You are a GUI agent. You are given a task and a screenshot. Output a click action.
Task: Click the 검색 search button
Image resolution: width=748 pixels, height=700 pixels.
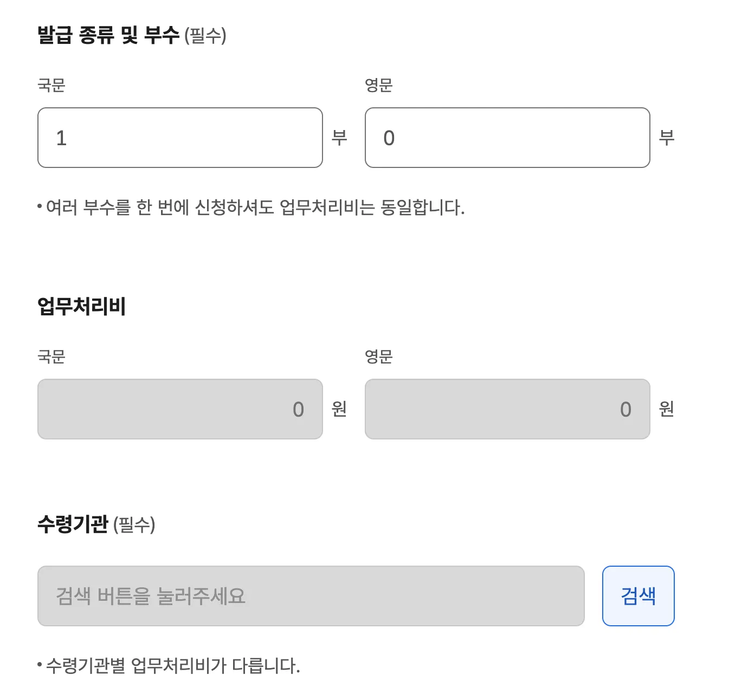coord(638,595)
